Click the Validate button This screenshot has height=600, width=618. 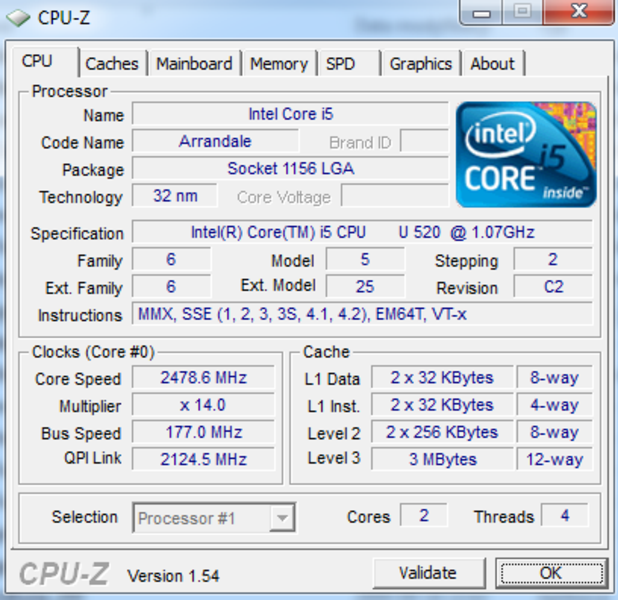click(x=429, y=573)
